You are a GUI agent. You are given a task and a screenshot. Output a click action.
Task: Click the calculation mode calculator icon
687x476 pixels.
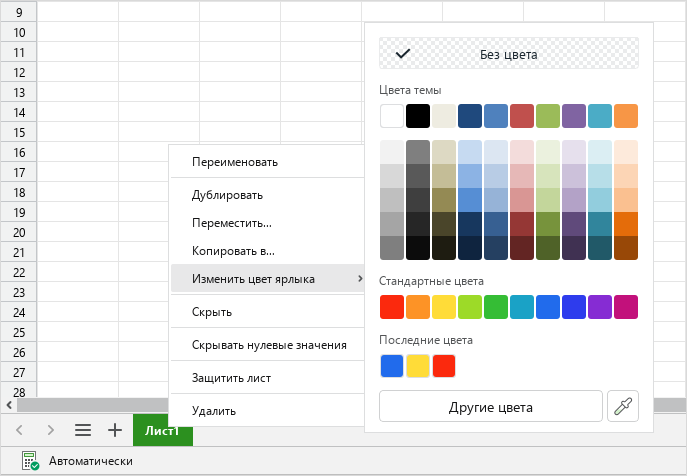(30, 461)
